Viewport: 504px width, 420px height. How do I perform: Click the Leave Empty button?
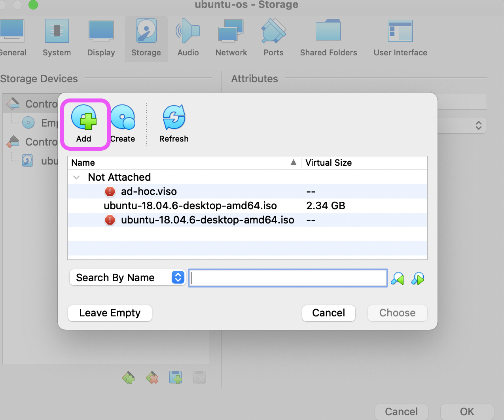(x=110, y=313)
